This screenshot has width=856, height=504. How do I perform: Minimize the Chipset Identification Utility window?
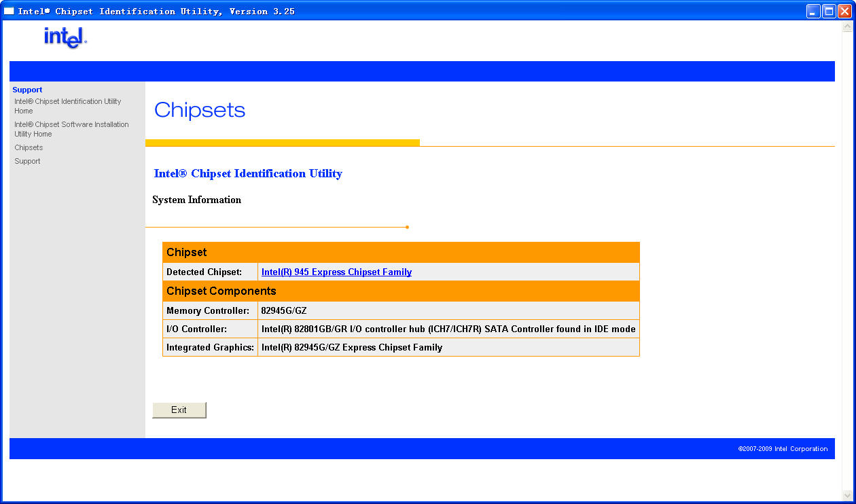[x=813, y=11]
